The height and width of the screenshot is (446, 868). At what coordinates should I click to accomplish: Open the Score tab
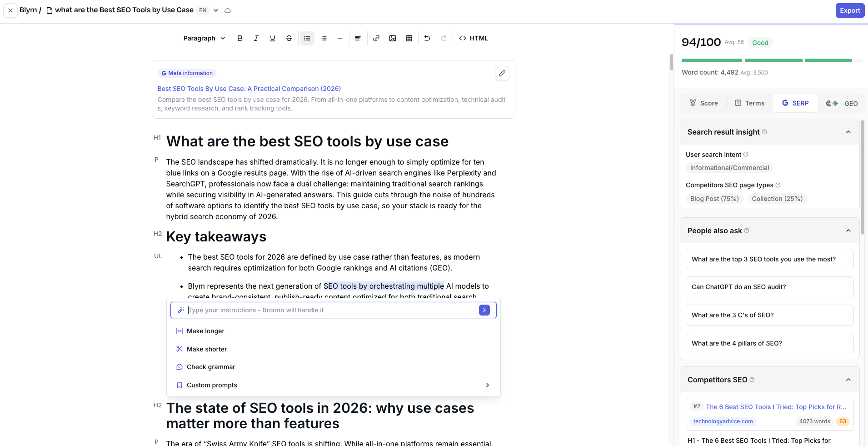(704, 103)
